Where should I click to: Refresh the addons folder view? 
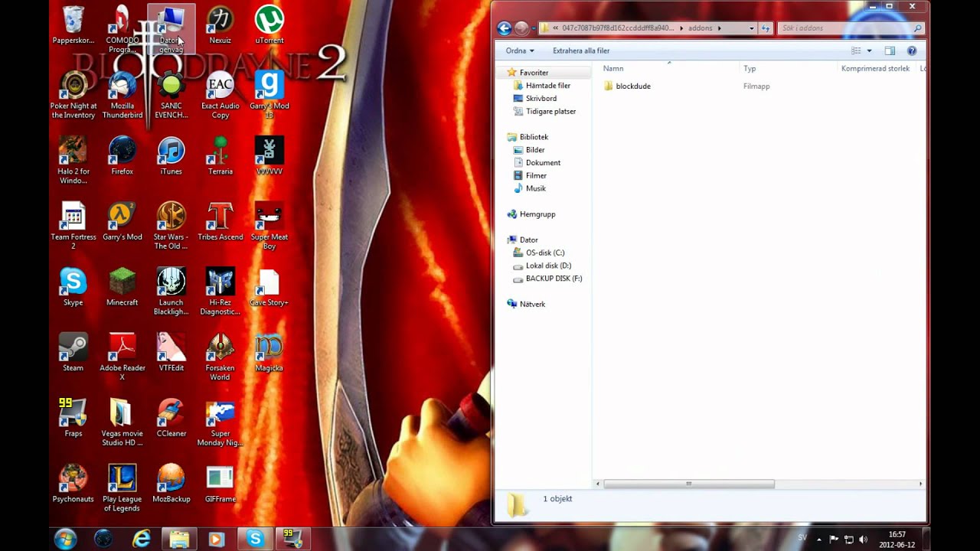click(765, 28)
